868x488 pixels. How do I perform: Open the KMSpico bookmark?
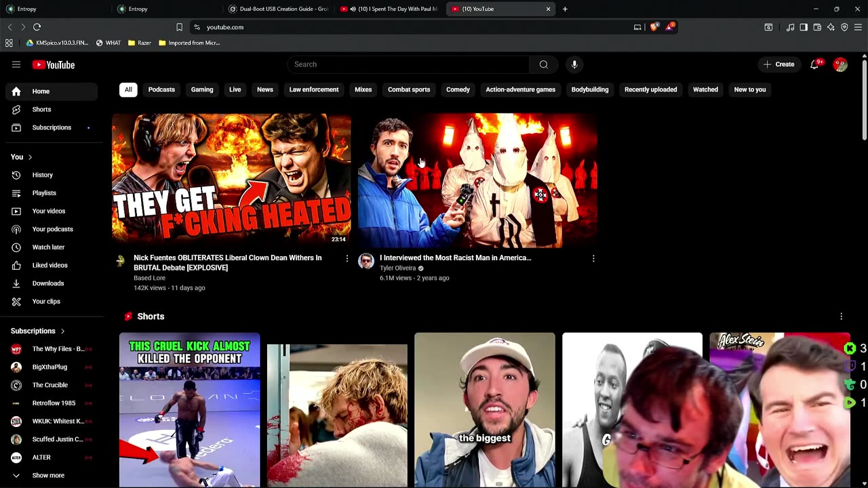coord(57,43)
